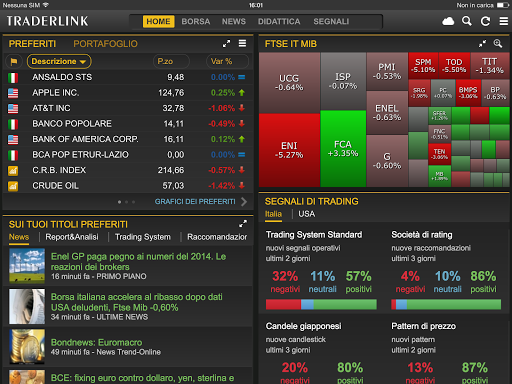Open the wind turbines news thumbnail
The image size is (512, 384).
click(x=27, y=266)
